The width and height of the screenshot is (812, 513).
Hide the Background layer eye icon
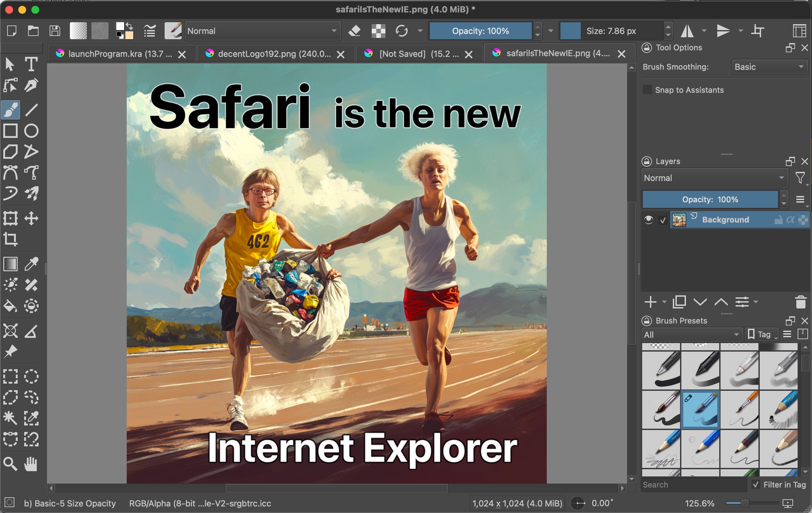point(648,220)
